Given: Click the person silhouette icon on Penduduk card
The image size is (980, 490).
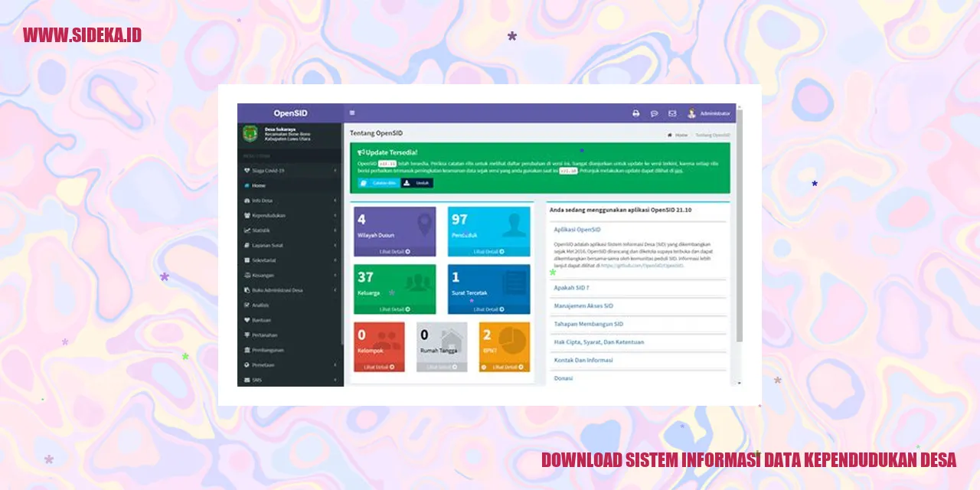Looking at the screenshot, I should click(514, 225).
